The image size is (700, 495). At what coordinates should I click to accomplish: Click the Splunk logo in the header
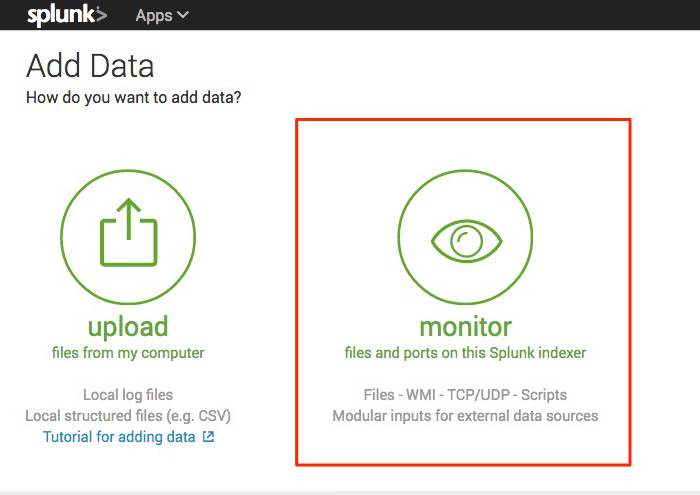coord(66,15)
